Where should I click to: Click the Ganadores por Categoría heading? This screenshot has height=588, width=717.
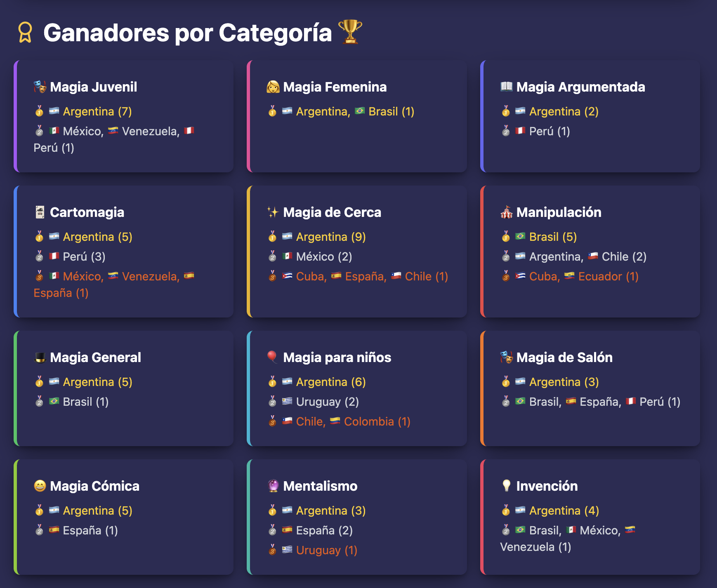click(187, 33)
